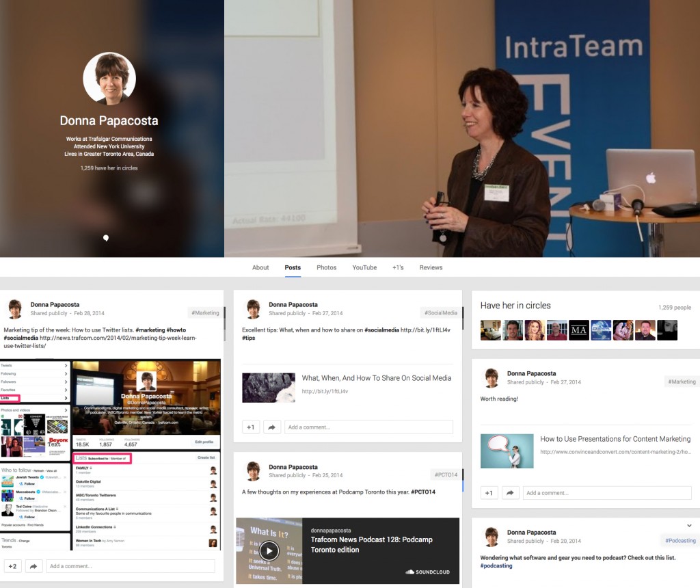Open article What, When, And How To Share
The height and width of the screenshot is (588, 700).
377,378
